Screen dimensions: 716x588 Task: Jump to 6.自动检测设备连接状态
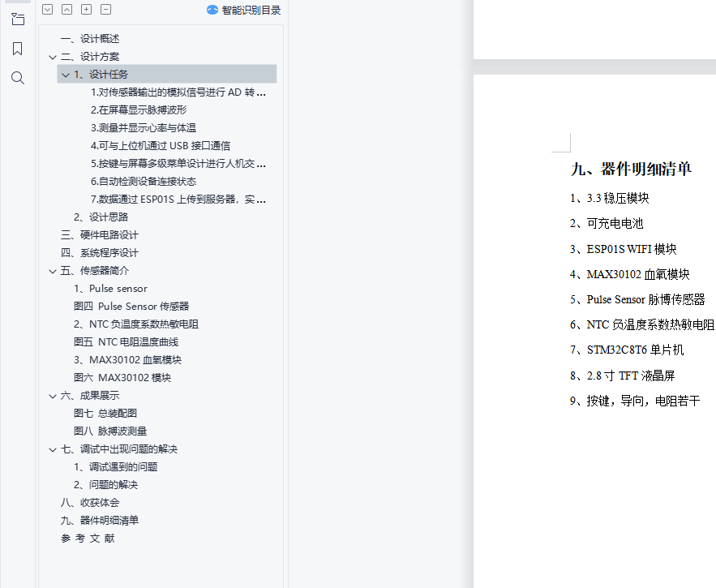144,182
